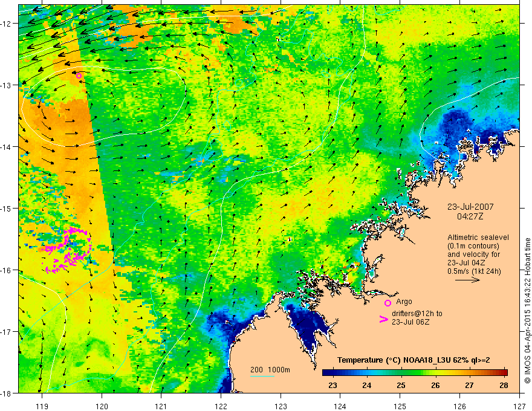Viewport: 532px width, 411px height.
Task: Click the '200 1000m' depth legend text
Action: tap(270, 370)
